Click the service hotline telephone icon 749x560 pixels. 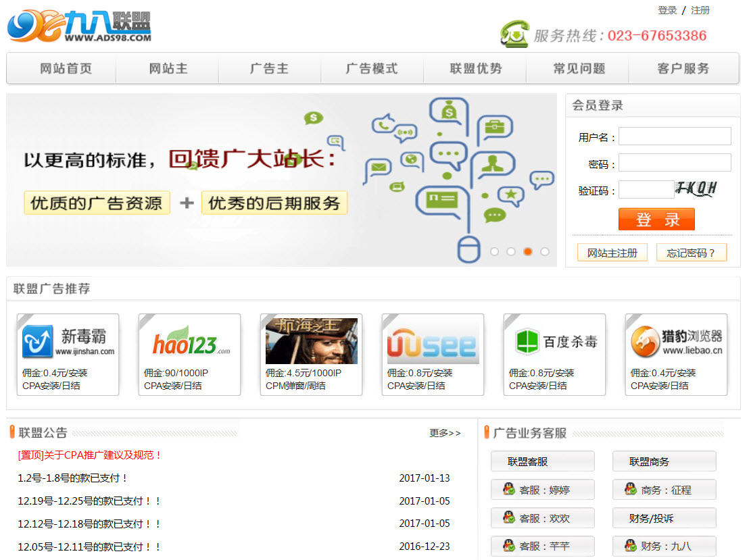(514, 34)
